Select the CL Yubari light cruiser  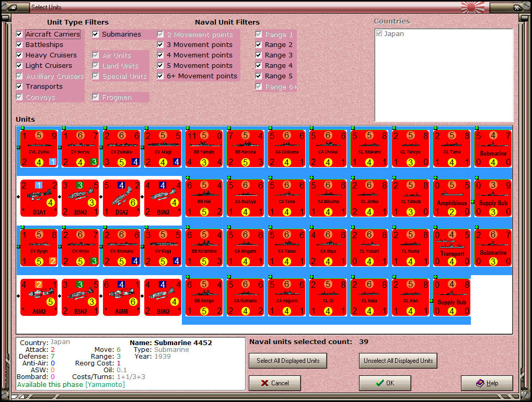point(369,248)
